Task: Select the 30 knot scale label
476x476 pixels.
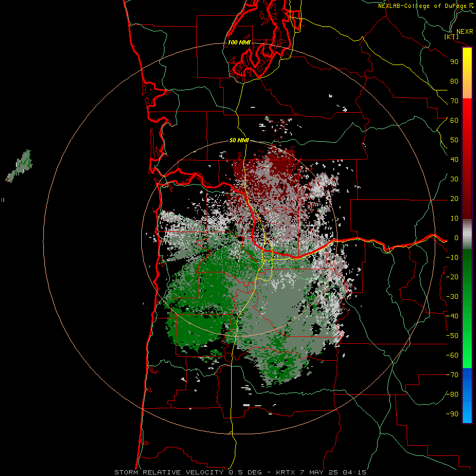Action: click(454, 179)
